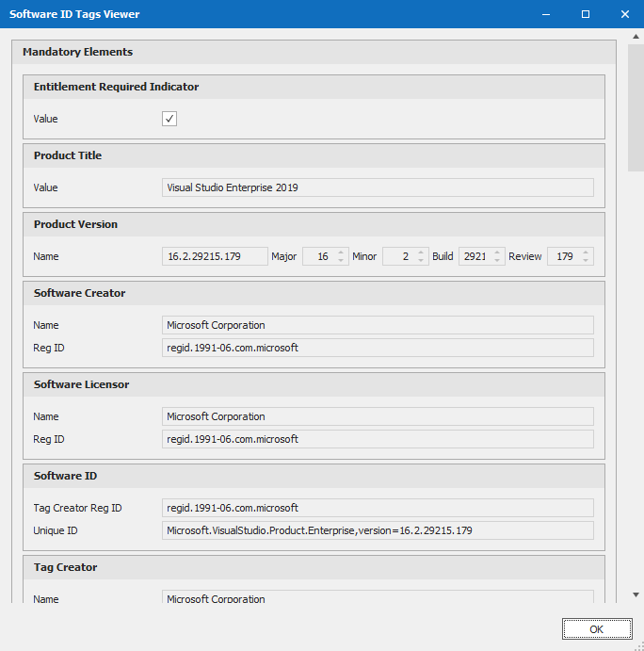Click the Software Licensor Name field

click(378, 416)
